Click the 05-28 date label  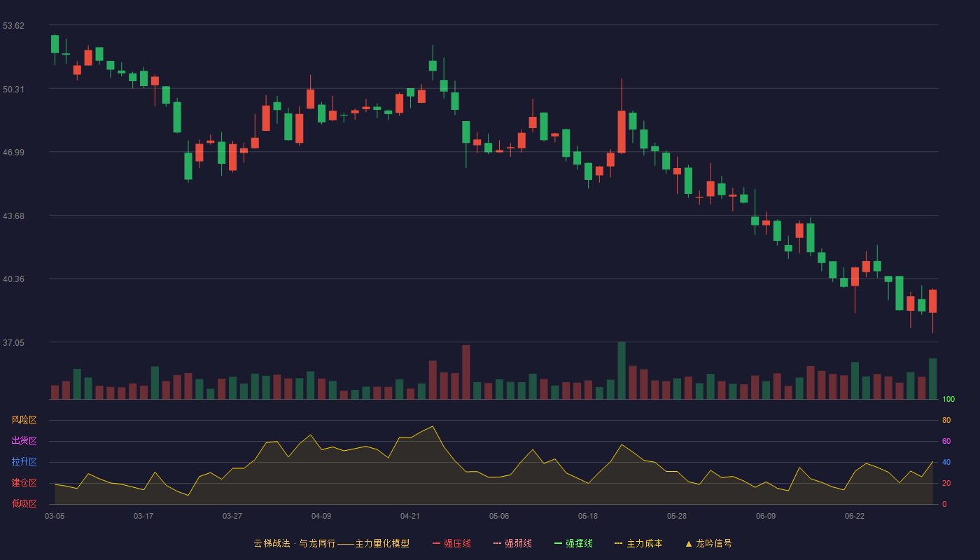677,516
